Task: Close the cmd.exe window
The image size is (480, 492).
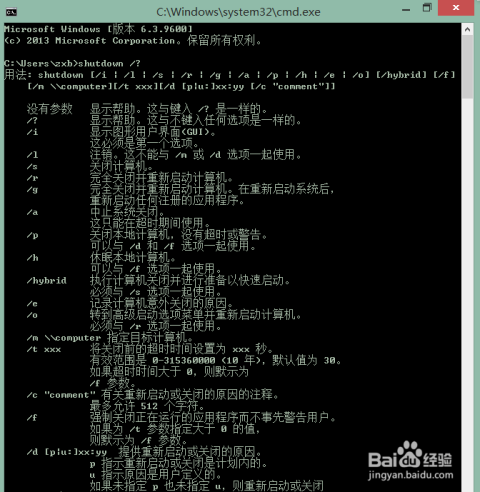Action: tap(456, 8)
